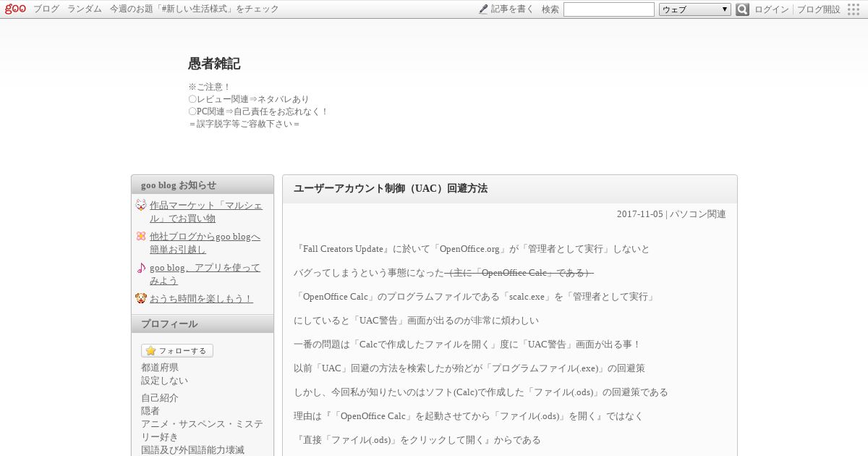Click the ○PC関連⇒自己責任をお忘れなく！ line

tap(258, 111)
